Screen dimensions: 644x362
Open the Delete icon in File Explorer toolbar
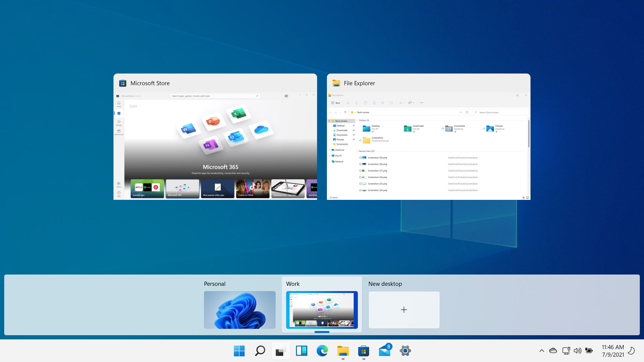(x=391, y=103)
